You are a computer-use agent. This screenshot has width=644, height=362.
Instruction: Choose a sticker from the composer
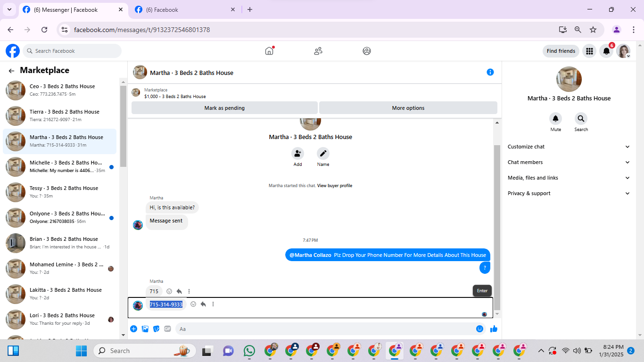click(x=156, y=329)
